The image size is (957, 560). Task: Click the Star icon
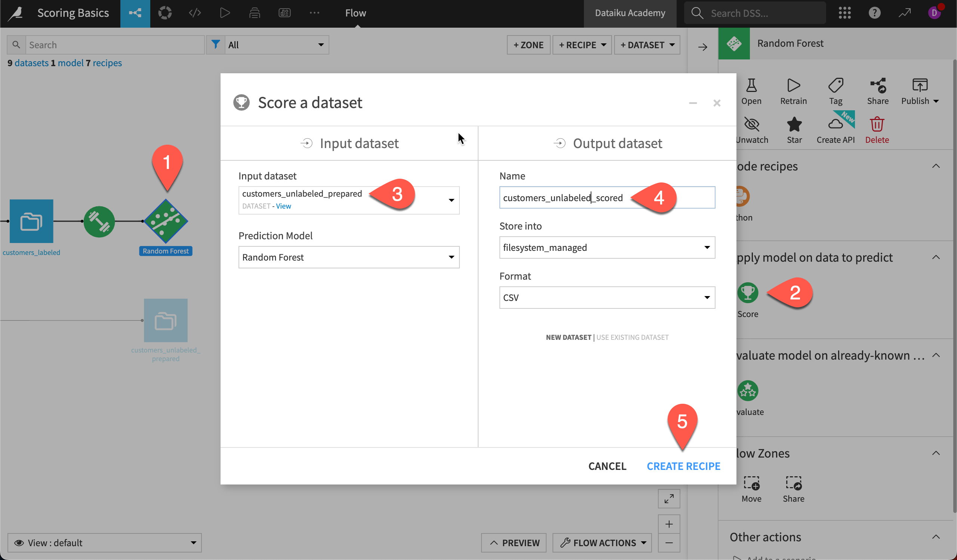coord(794,124)
